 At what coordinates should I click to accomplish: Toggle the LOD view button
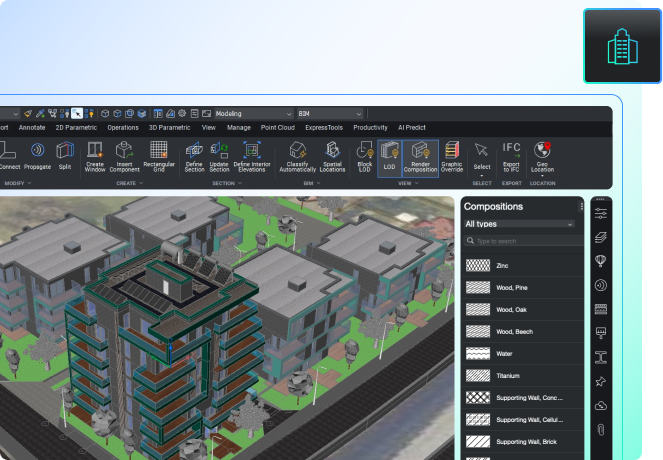click(389, 159)
